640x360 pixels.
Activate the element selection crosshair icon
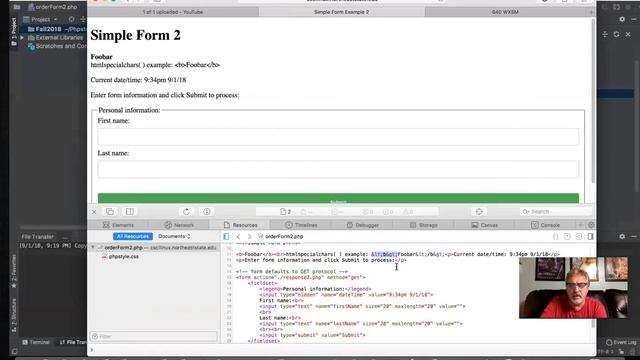[x=479, y=211]
